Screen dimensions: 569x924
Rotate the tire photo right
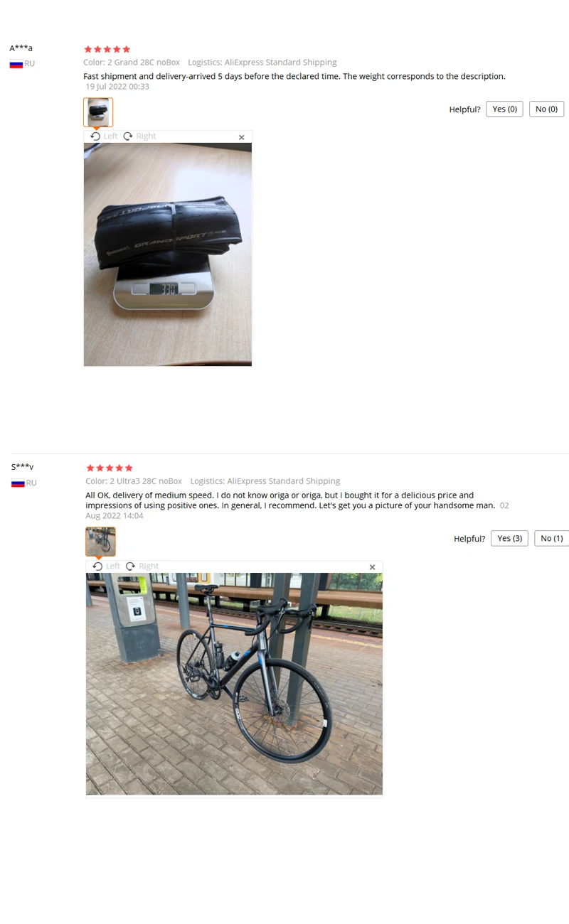(x=139, y=136)
